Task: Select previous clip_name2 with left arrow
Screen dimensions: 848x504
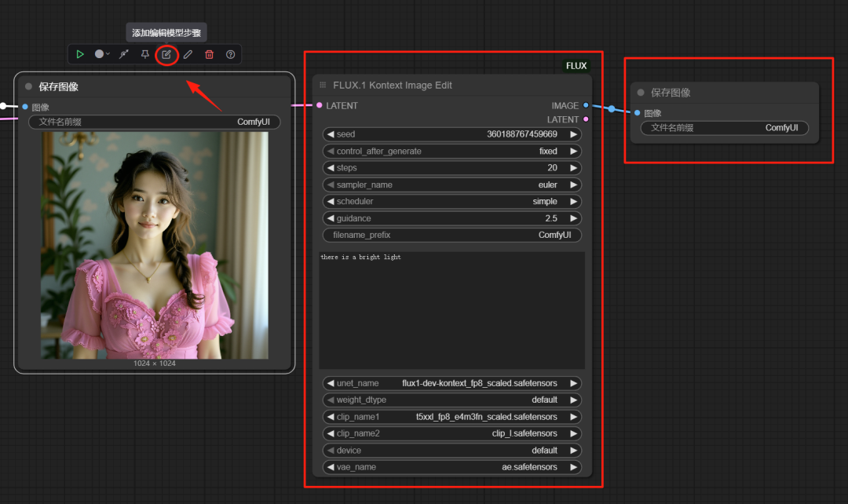Action: coord(331,433)
